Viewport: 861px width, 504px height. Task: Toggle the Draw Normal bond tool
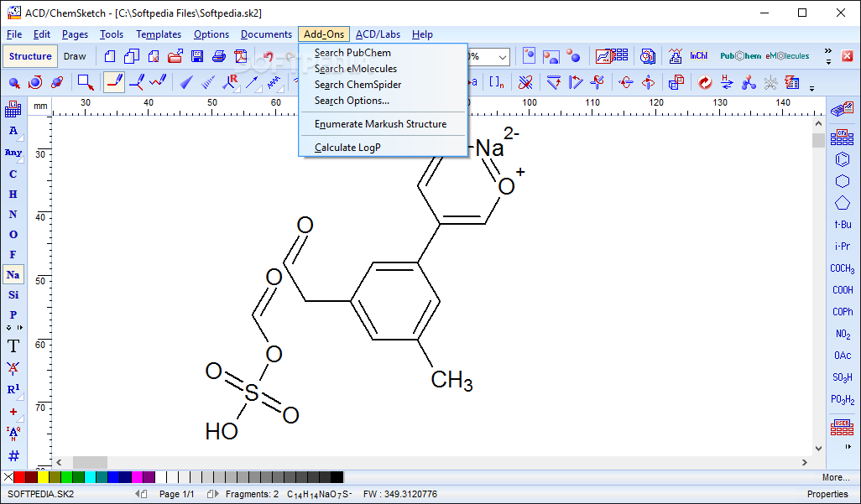114,82
